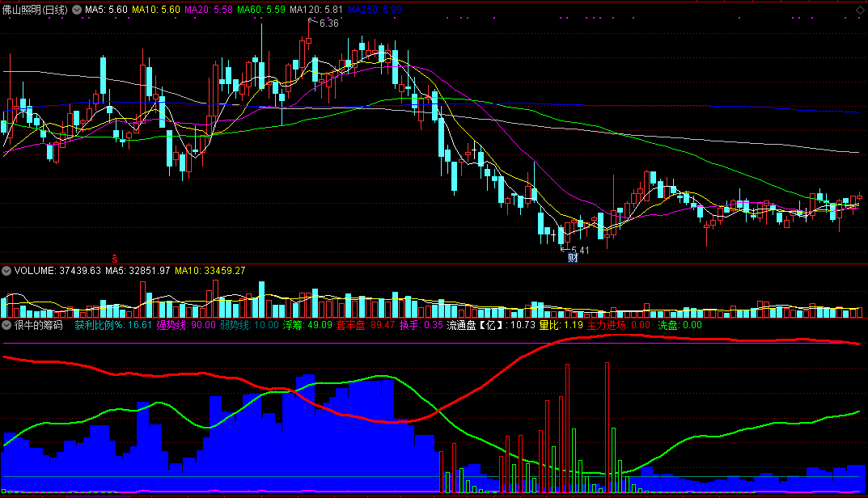
Task: Select the MA120: 5.81 label
Action: click(x=316, y=10)
